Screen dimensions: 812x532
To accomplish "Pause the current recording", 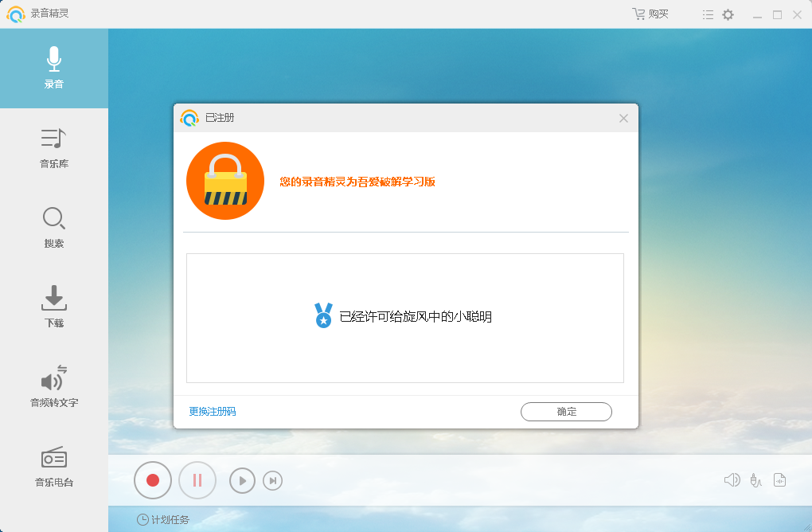I will (x=197, y=480).
